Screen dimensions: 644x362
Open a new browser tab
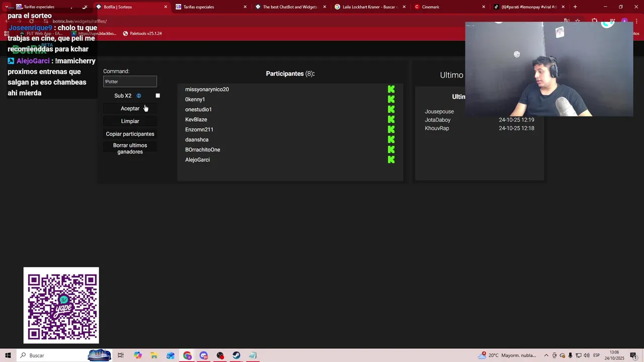pyautogui.click(x=575, y=7)
